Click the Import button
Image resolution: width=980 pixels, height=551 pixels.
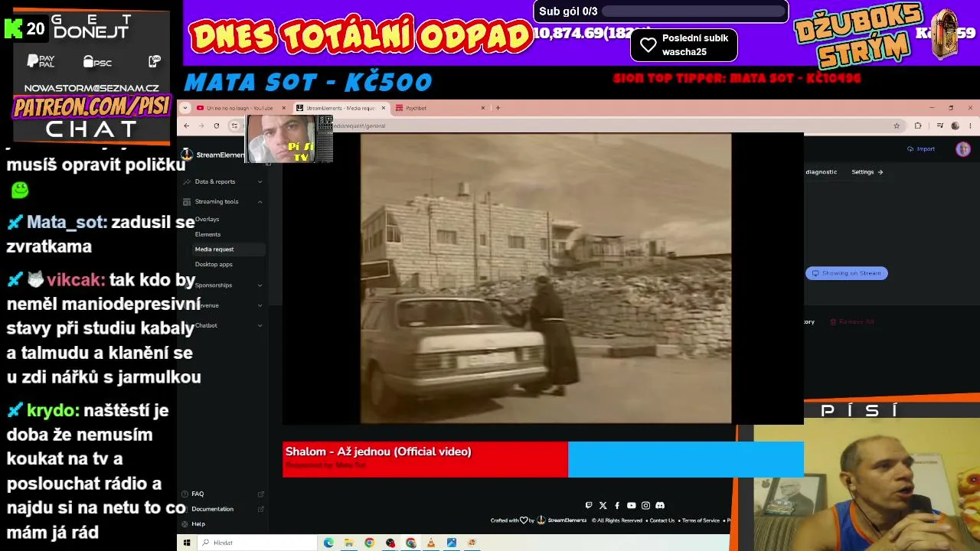click(x=921, y=149)
